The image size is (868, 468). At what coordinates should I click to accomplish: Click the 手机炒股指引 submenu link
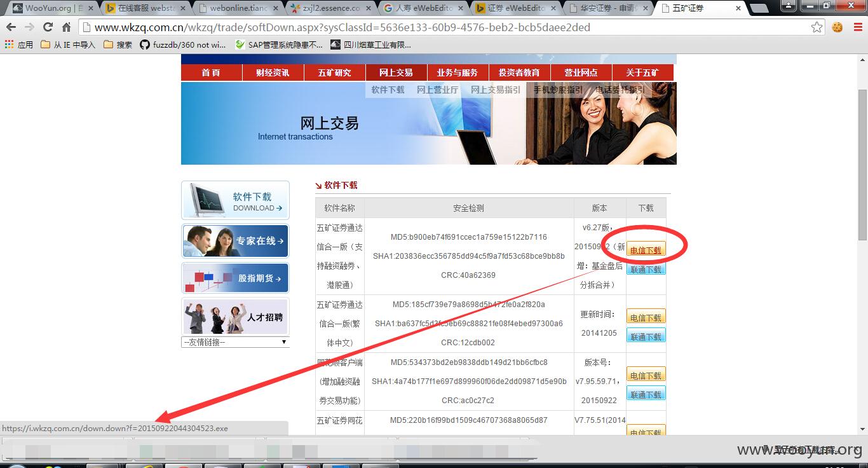click(x=558, y=90)
